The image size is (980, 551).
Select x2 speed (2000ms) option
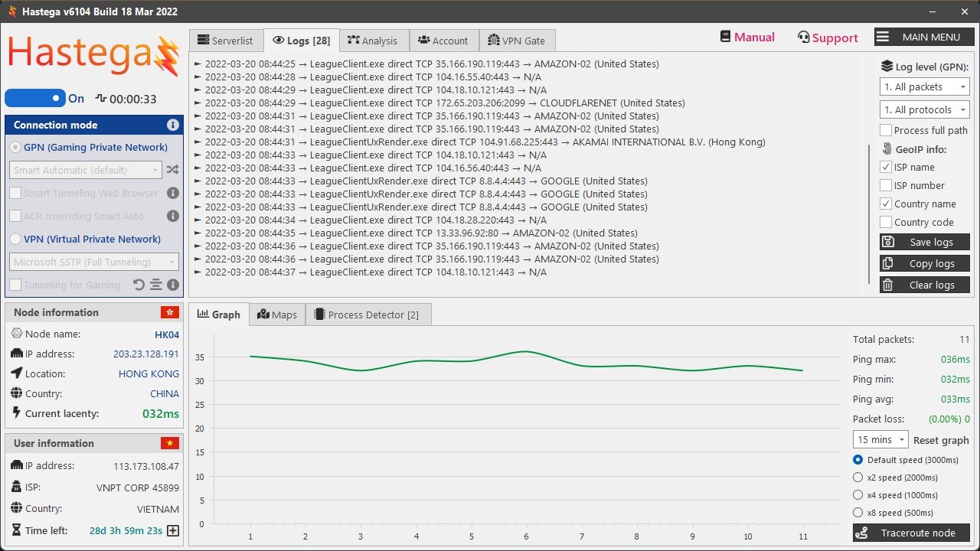point(857,478)
